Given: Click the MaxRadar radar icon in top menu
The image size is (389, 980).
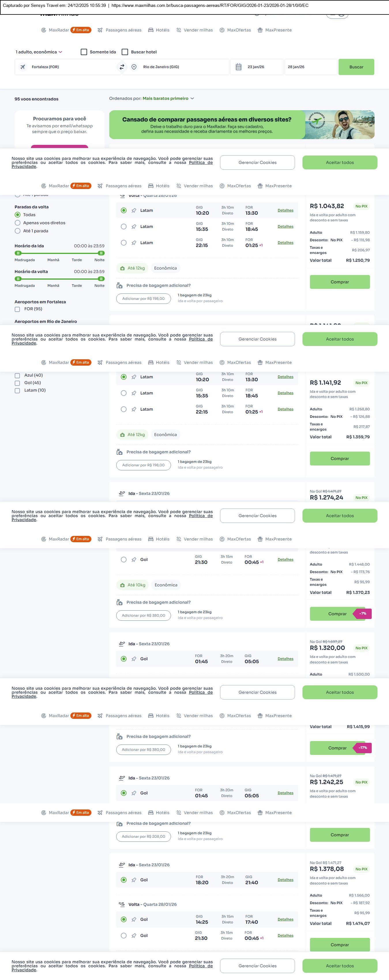Looking at the screenshot, I should tap(44, 30).
